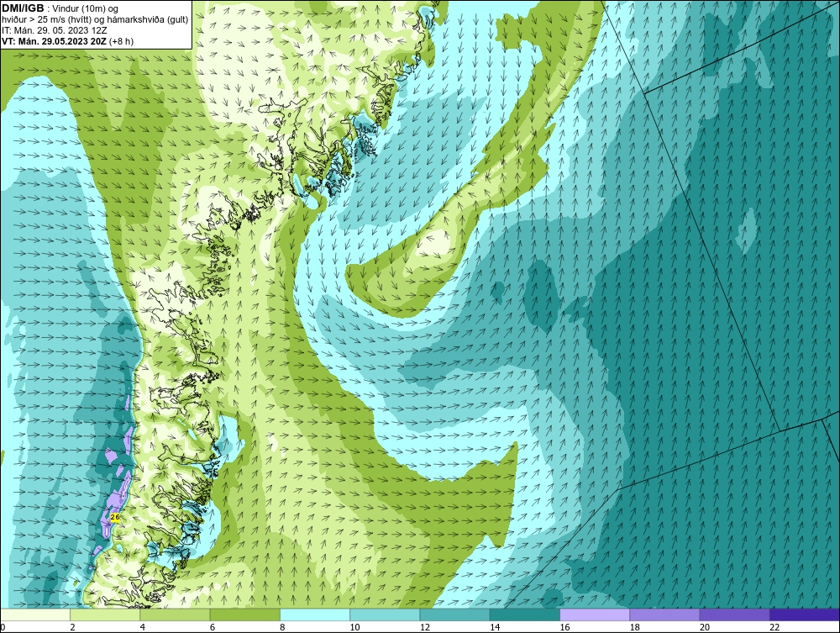Select the dark purple swatch above 22
The height and width of the screenshot is (633, 840).
pos(805,615)
